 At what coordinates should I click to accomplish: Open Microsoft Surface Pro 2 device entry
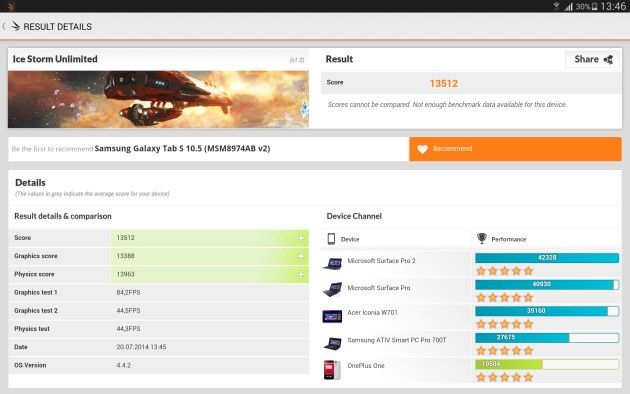click(x=381, y=261)
